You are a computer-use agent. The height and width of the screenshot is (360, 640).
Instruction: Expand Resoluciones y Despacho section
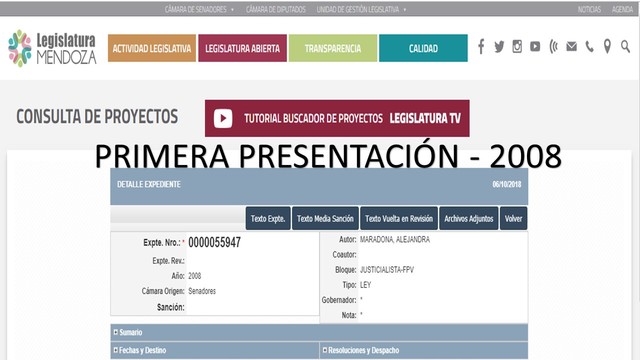[x=424, y=350]
